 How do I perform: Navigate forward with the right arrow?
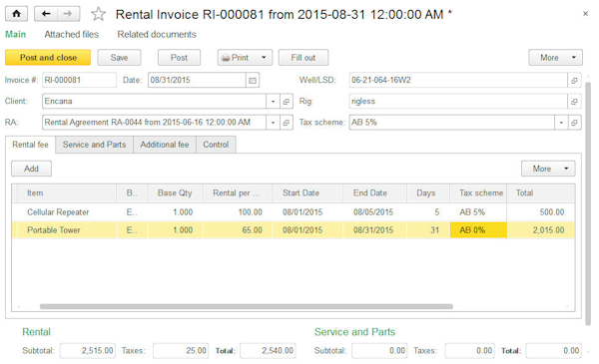(x=68, y=14)
